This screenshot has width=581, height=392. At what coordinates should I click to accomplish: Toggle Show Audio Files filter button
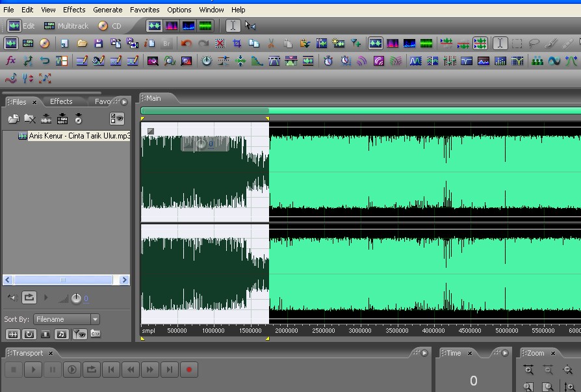click(x=12, y=334)
